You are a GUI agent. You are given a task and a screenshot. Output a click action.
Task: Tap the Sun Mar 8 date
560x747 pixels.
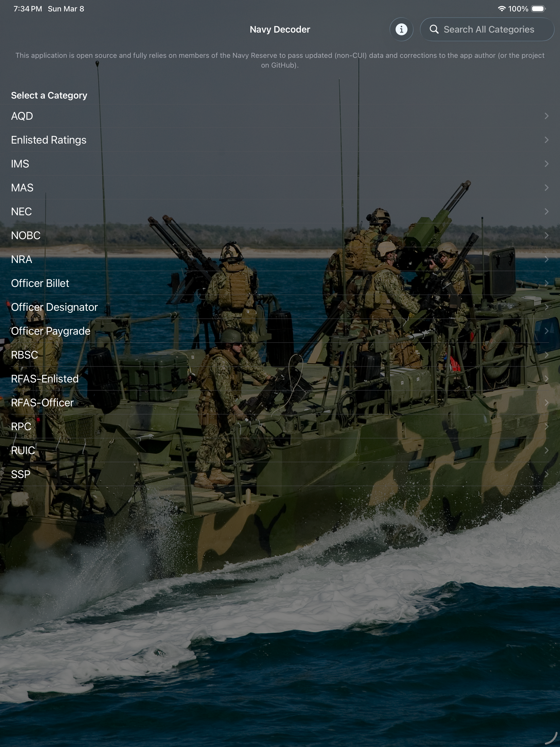pos(66,9)
